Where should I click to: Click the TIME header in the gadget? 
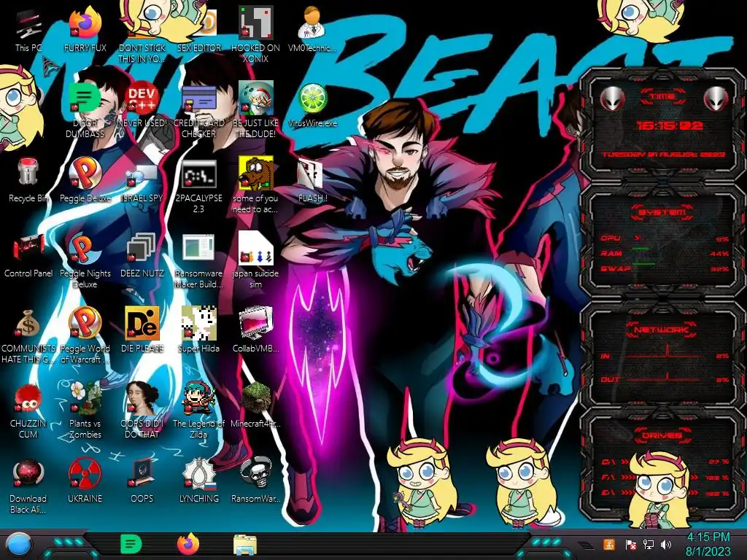662,97
